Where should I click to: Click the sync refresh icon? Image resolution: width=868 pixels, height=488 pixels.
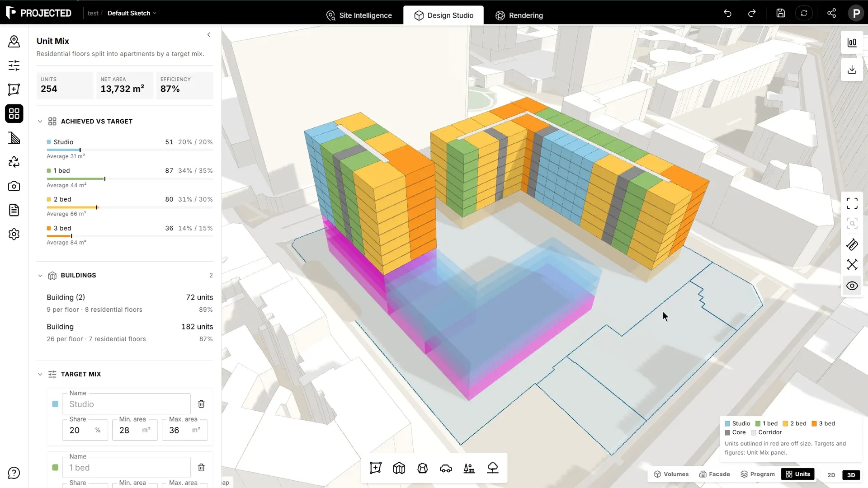[804, 13]
